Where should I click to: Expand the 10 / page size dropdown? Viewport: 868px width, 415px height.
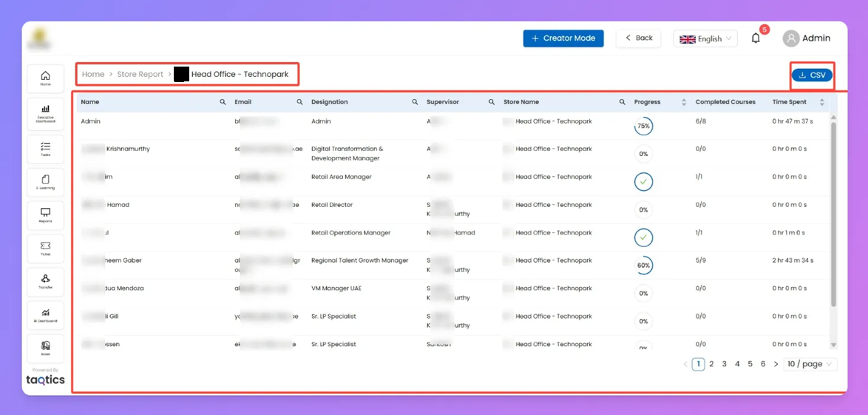coord(810,364)
